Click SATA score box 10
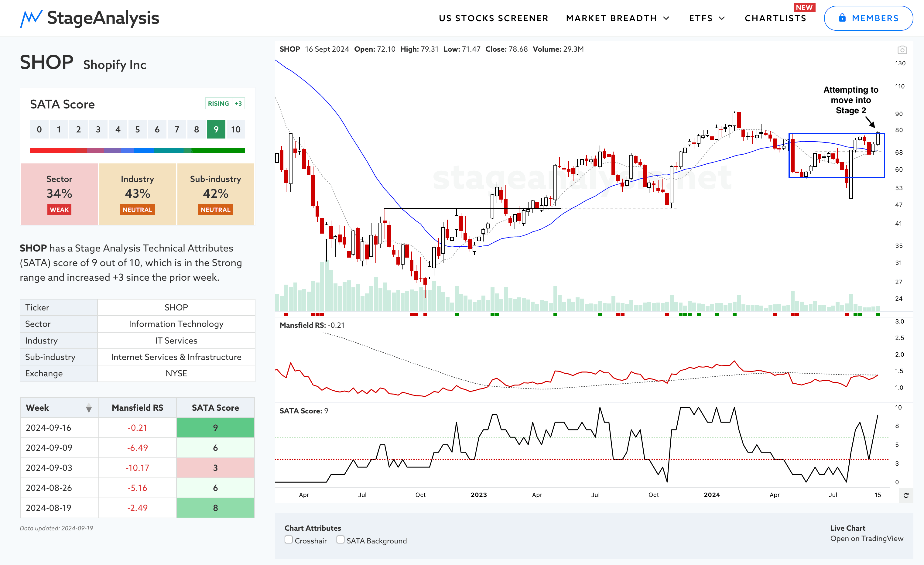Image resolution: width=924 pixels, height=565 pixels. tap(235, 129)
